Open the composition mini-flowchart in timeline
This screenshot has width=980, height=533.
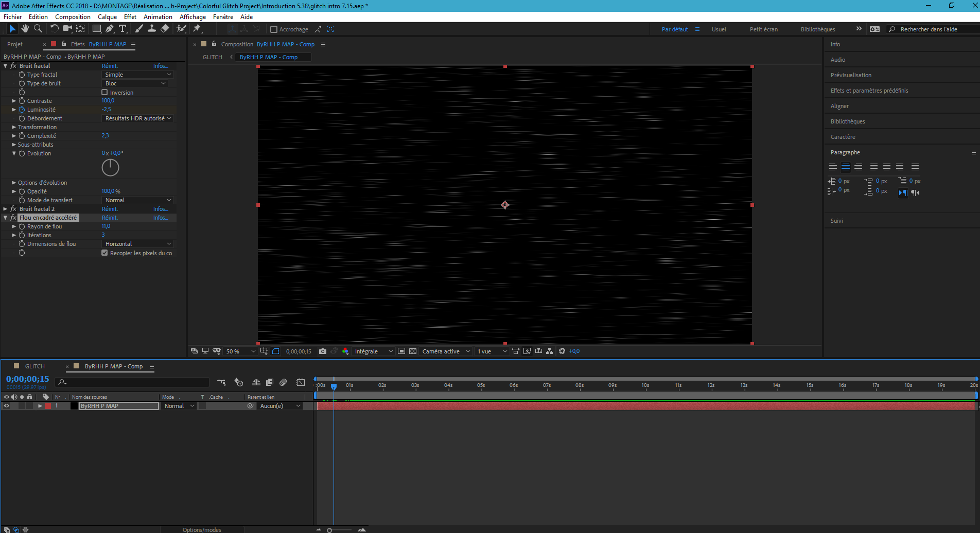click(221, 382)
